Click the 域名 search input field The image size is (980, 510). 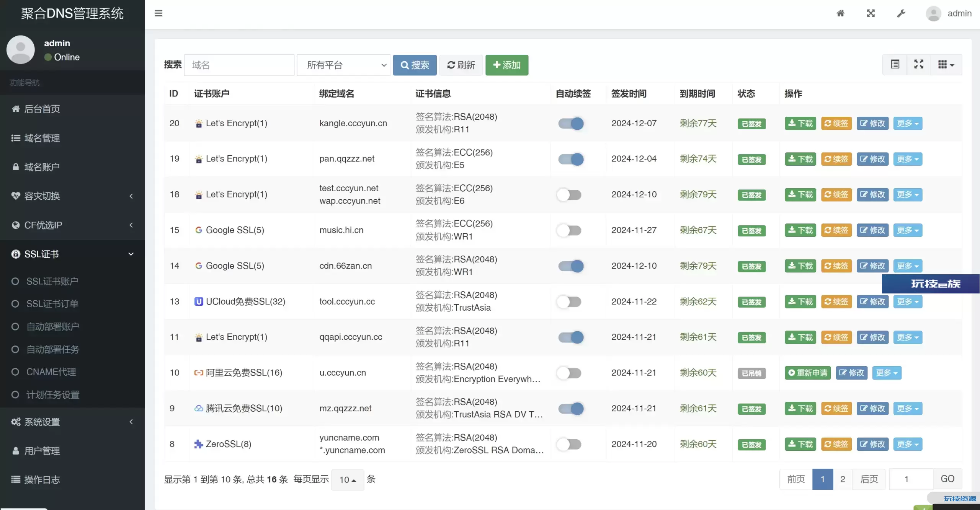tap(239, 65)
